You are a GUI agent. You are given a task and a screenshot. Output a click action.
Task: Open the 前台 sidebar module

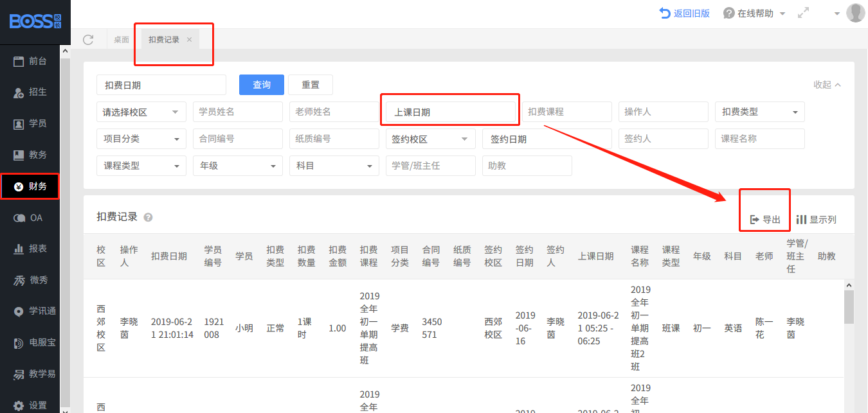pos(30,61)
